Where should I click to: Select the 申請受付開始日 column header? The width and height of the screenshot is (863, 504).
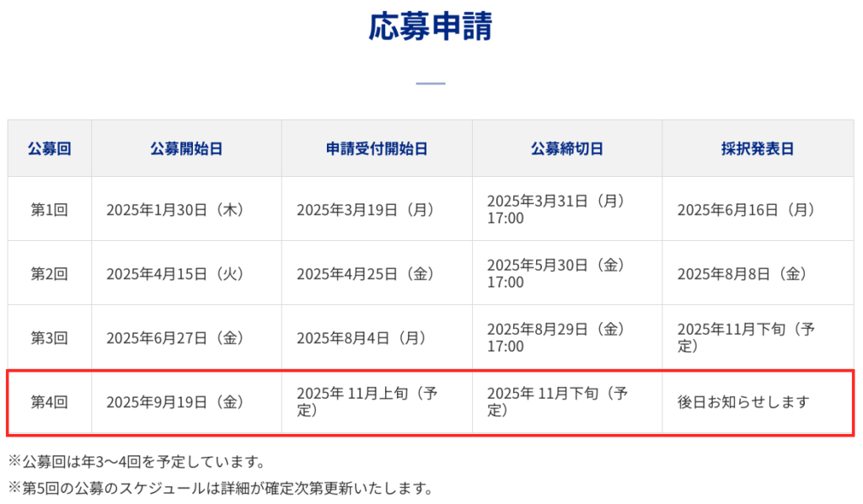point(377,149)
